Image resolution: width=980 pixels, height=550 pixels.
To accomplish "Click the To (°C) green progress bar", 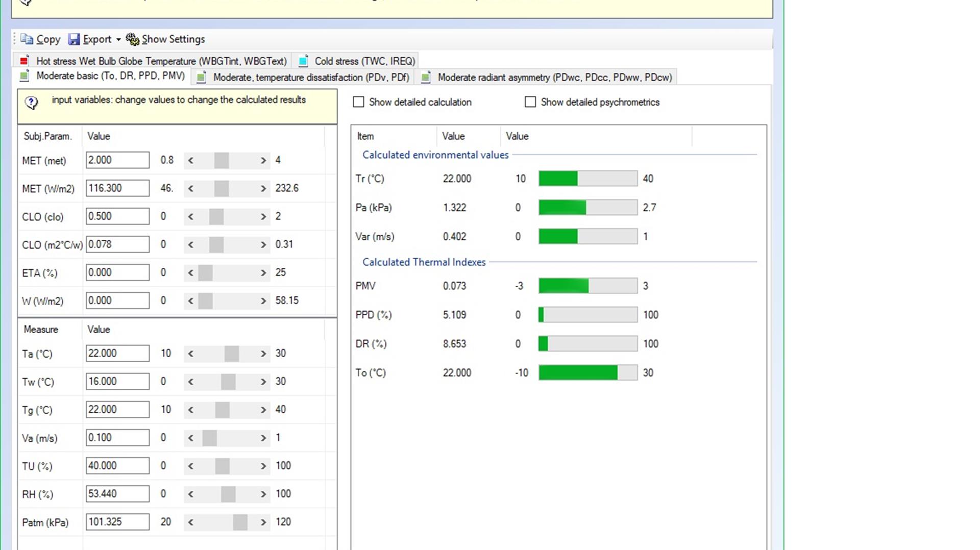I will click(588, 372).
